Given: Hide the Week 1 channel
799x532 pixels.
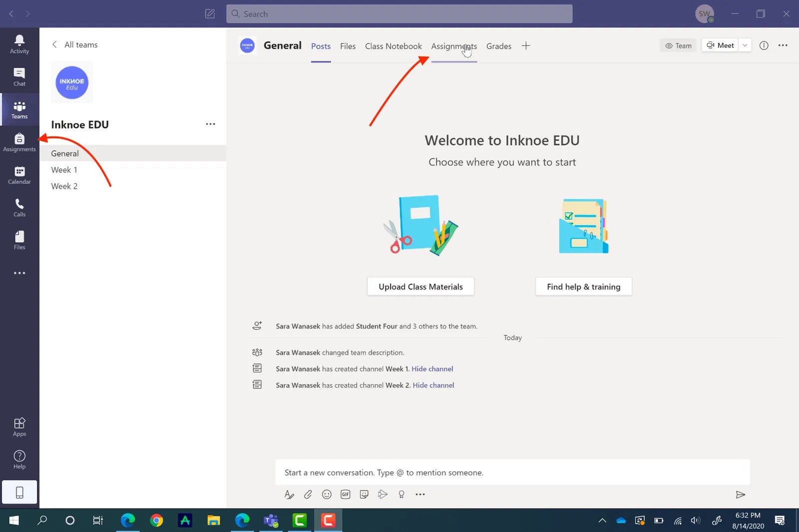Looking at the screenshot, I should click(x=432, y=368).
